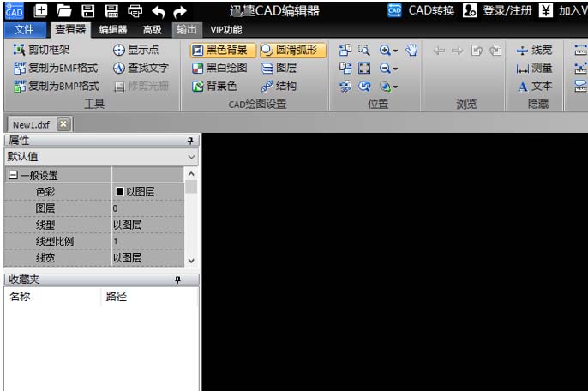Open 查找文字 search tool
This screenshot has height=391, width=588.
[141, 68]
